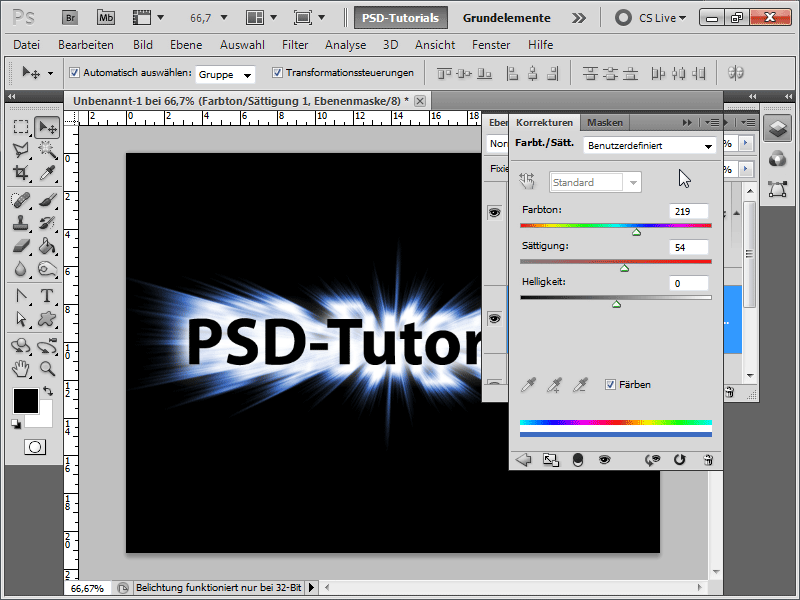Viewport: 800px width, 600px height.
Task: Select the PSD-Tutorials workspace
Action: 401,18
